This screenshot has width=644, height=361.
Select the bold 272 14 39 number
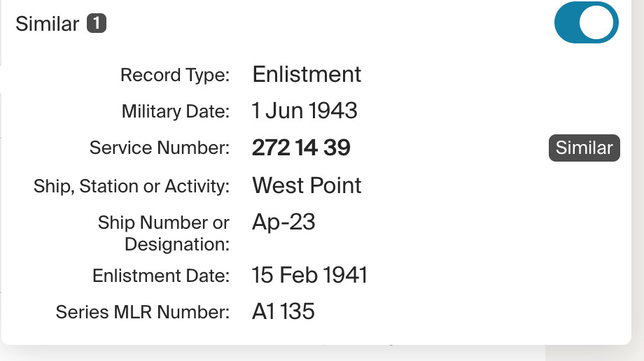(x=301, y=148)
